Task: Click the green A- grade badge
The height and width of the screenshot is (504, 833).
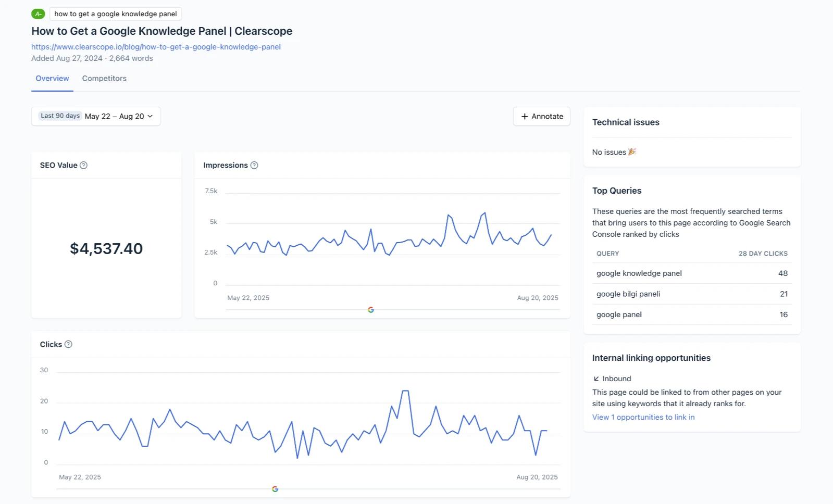Action: (x=38, y=14)
